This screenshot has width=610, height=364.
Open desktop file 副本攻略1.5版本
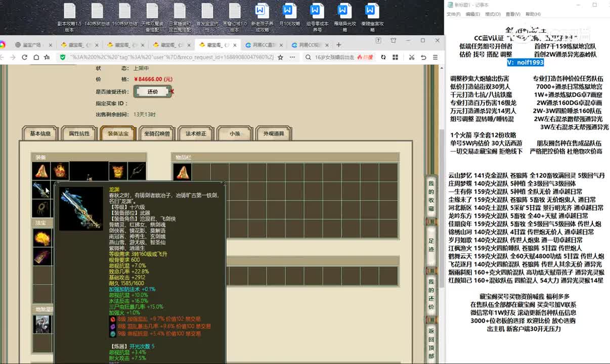pos(69,17)
